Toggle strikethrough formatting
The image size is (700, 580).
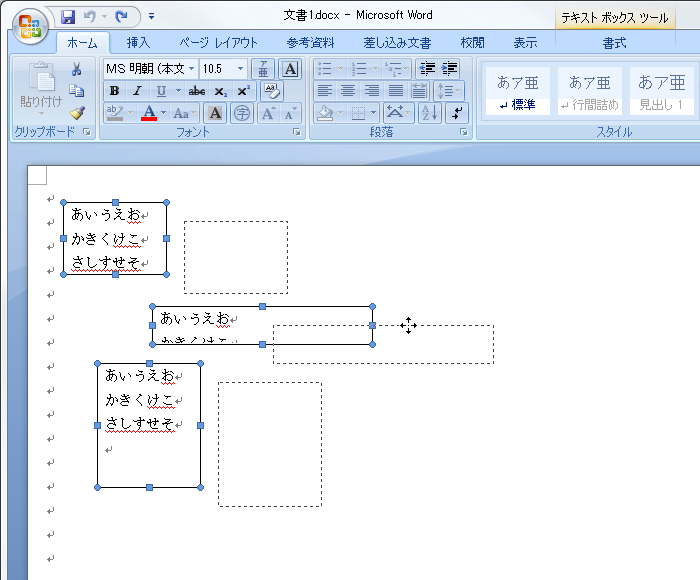197,91
